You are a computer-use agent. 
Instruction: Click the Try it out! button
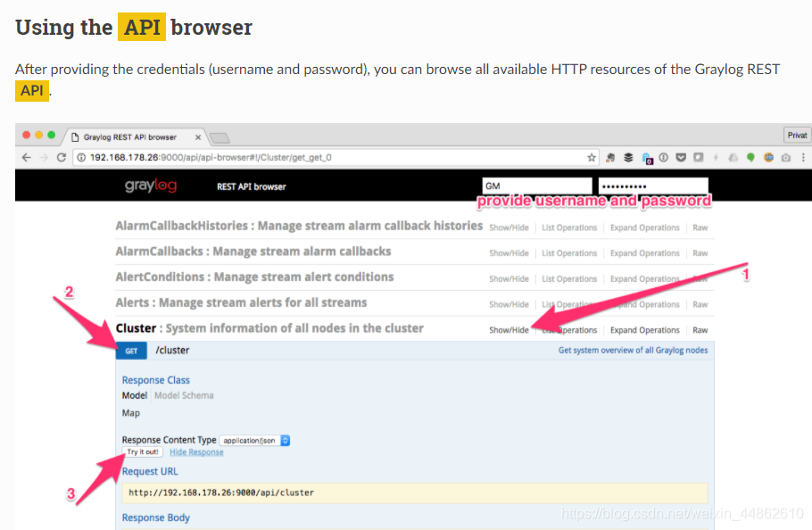(x=143, y=451)
